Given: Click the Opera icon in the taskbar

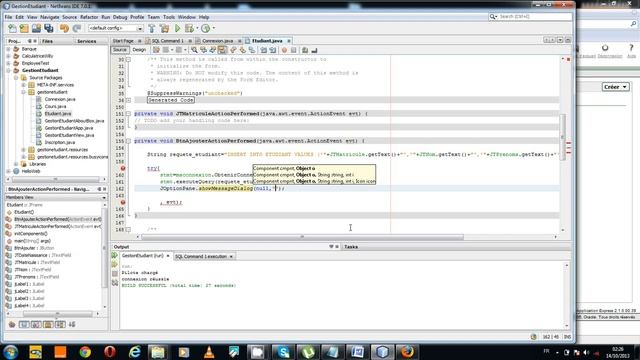Looking at the screenshot, I should pyautogui.click(x=110, y=351).
